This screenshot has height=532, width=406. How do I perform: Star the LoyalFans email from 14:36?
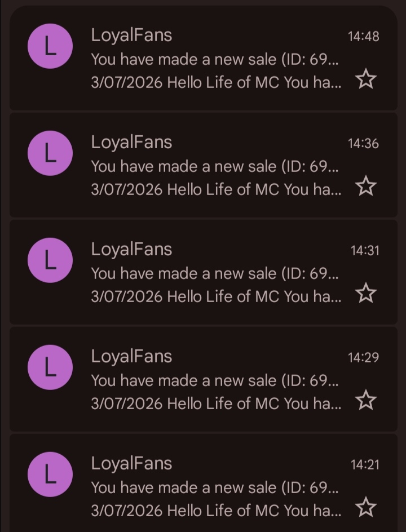coord(366,186)
